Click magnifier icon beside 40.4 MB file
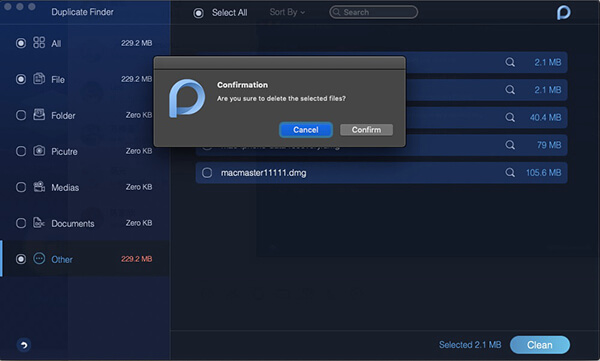Image resolution: width=600 pixels, height=361 pixels. (510, 117)
